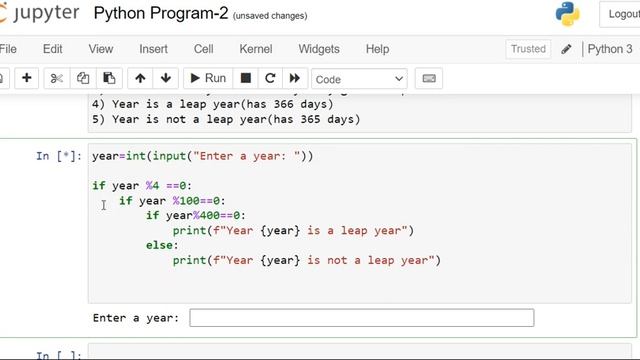Open the File menu

pyautogui.click(x=8, y=49)
